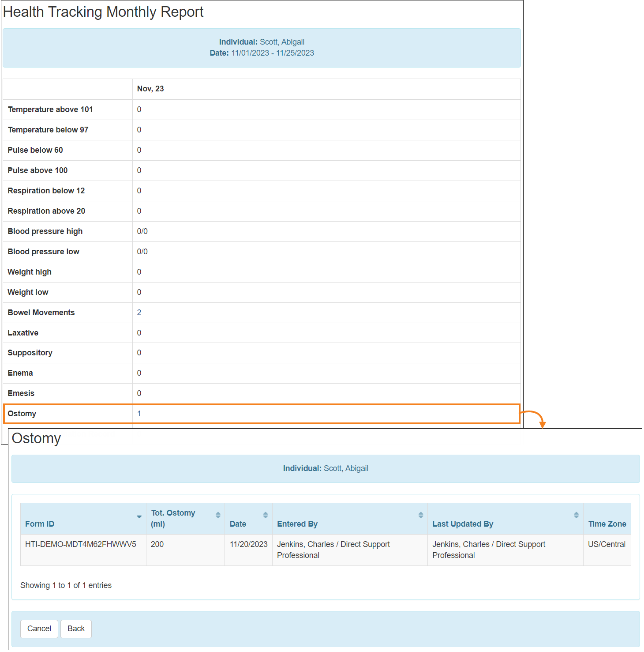
Task: Click the Time Zone column header
Action: pyautogui.click(x=607, y=519)
